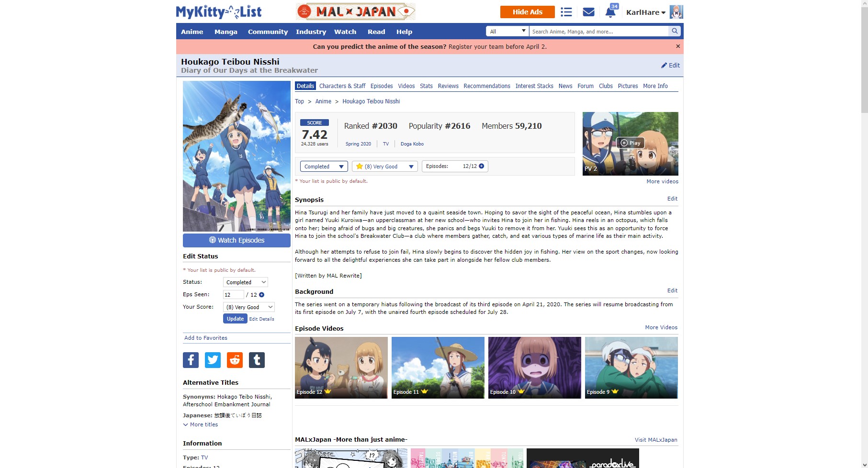
Task: Dismiss the season prediction banner
Action: point(678,46)
